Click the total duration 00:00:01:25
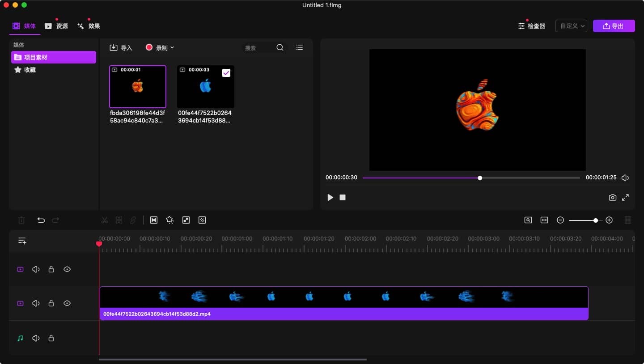 [x=601, y=178]
